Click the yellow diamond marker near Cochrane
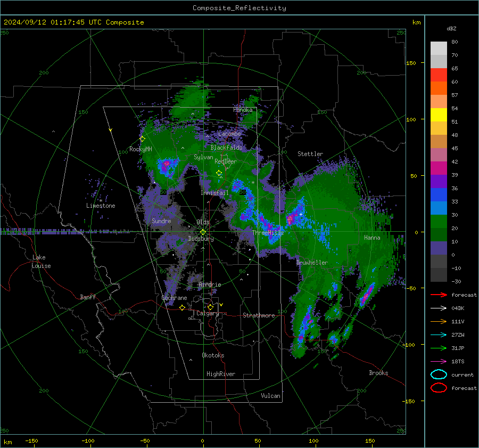 pyautogui.click(x=183, y=307)
